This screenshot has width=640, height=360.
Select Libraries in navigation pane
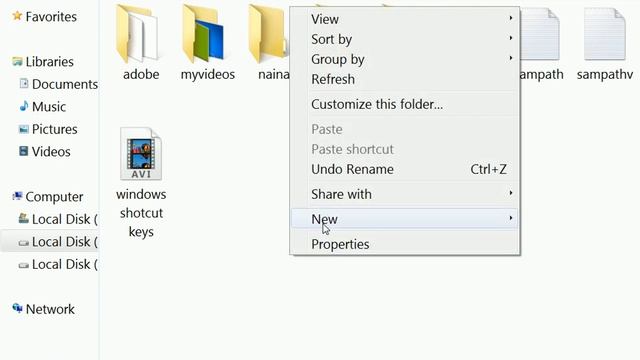pyautogui.click(x=49, y=62)
